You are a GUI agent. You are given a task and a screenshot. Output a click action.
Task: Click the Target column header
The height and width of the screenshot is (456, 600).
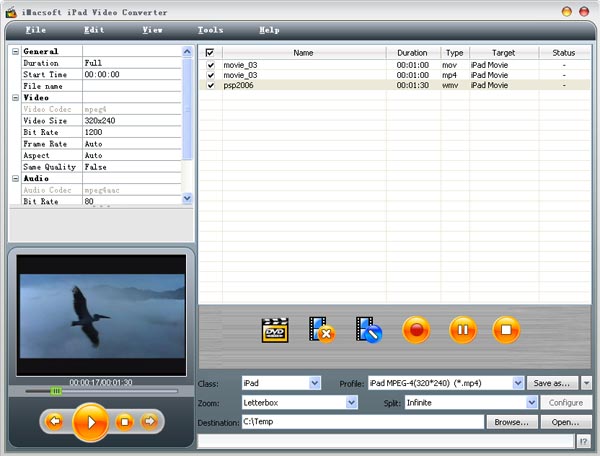coord(504,53)
